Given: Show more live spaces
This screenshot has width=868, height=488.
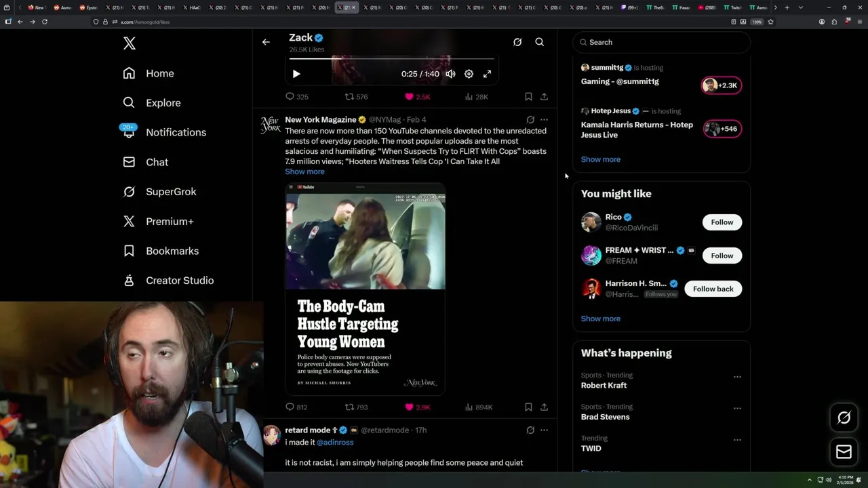Looking at the screenshot, I should [600, 159].
